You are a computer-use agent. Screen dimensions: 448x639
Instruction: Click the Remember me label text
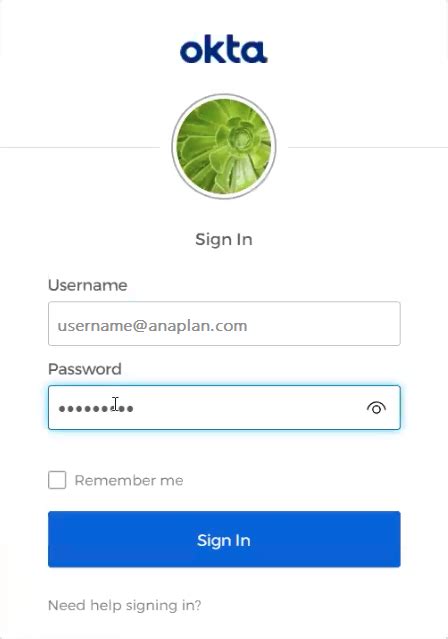(x=129, y=480)
